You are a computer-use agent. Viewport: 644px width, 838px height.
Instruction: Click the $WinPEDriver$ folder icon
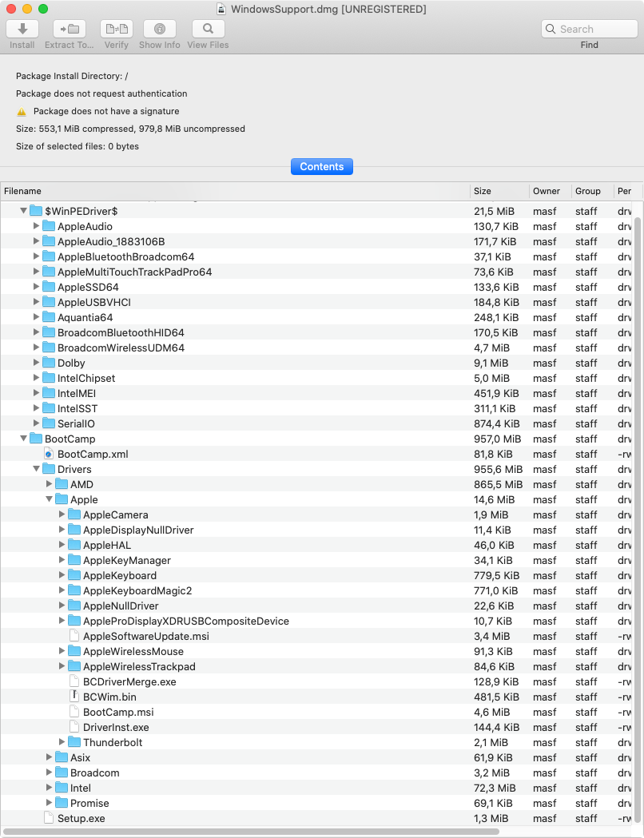click(36, 211)
